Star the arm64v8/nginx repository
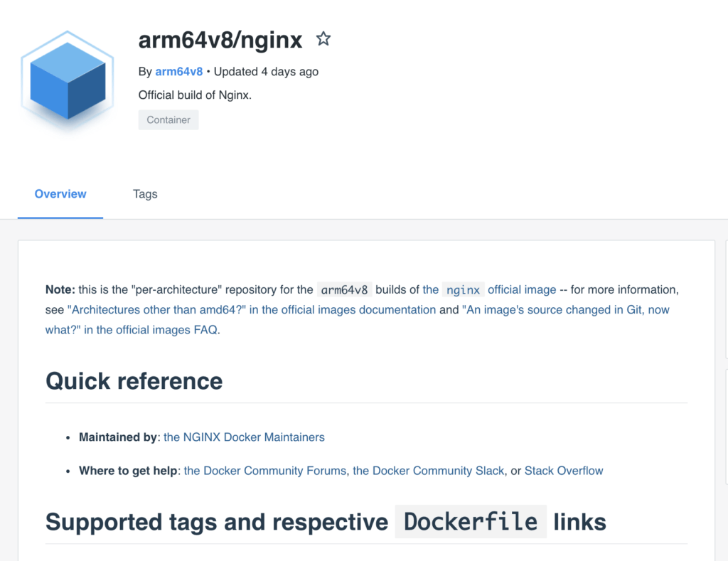 (323, 38)
